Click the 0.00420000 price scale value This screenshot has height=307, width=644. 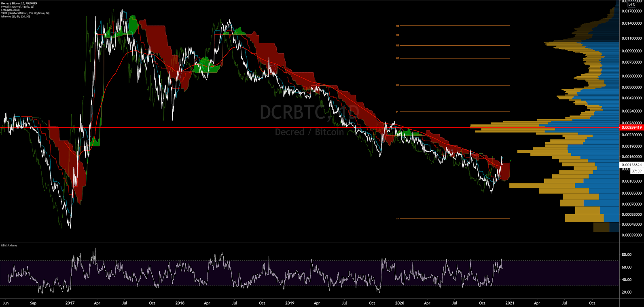[x=631, y=98]
